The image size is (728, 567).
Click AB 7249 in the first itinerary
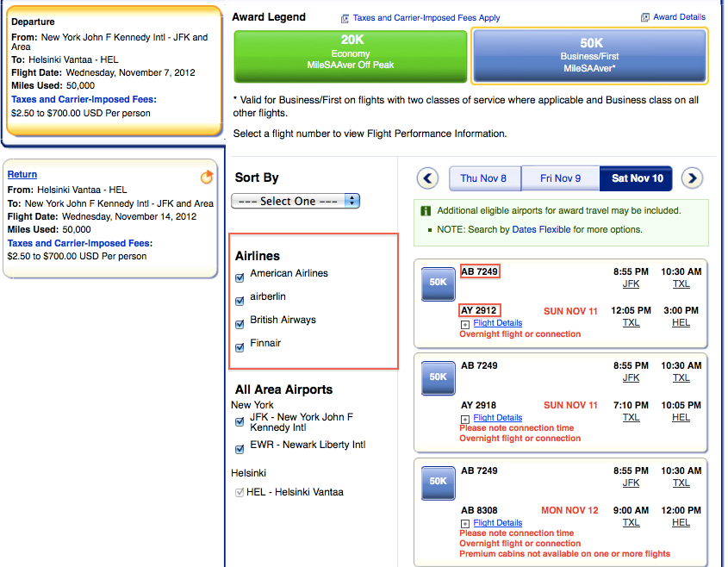click(480, 271)
